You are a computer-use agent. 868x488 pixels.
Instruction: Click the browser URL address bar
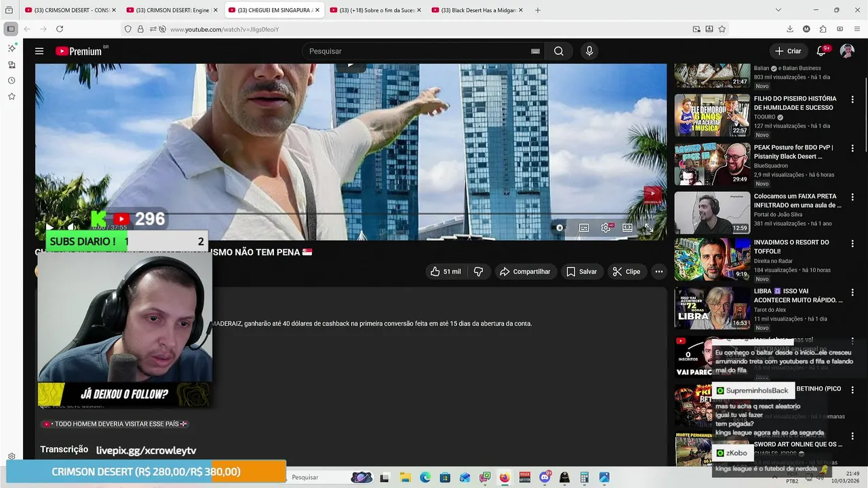click(x=427, y=29)
